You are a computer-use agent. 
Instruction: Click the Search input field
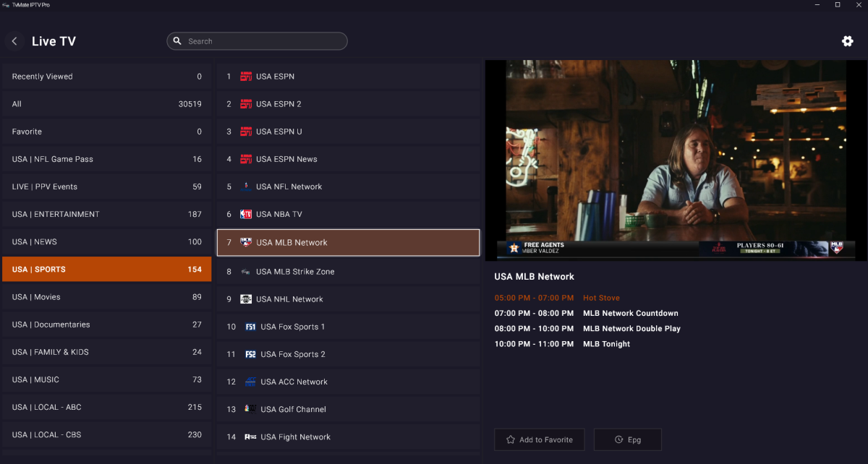point(264,41)
